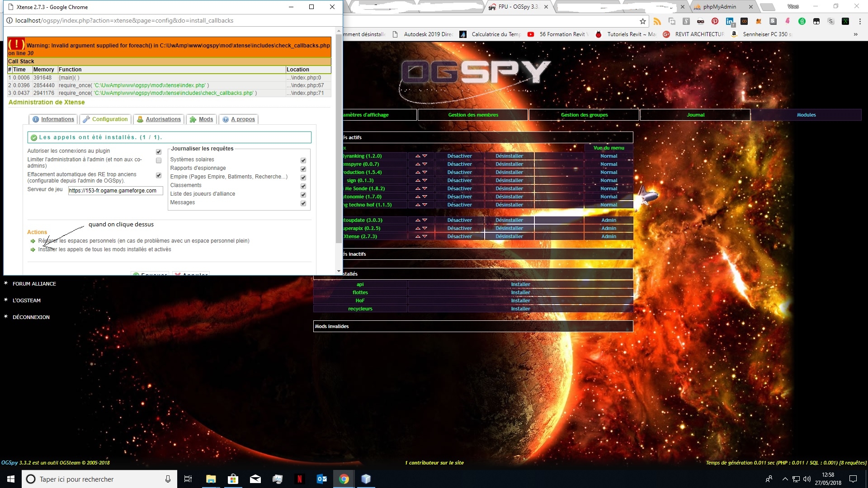Click 'Réparer les espaces personnels' action link
The height and width of the screenshot is (488, 868).
(x=144, y=241)
